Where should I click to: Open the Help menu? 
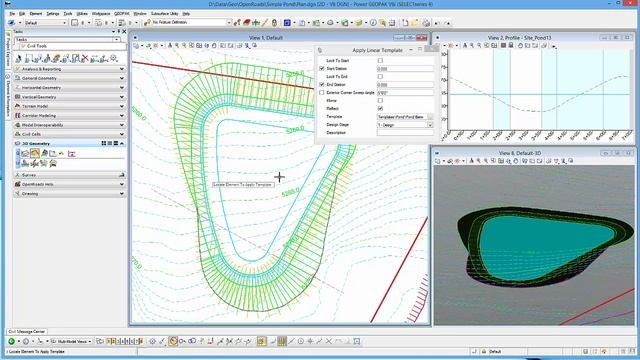click(186, 13)
